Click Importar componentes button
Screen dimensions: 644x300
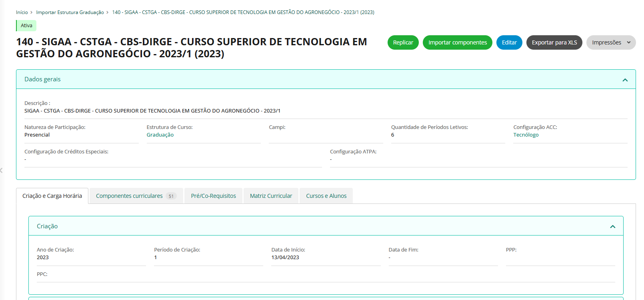(458, 42)
